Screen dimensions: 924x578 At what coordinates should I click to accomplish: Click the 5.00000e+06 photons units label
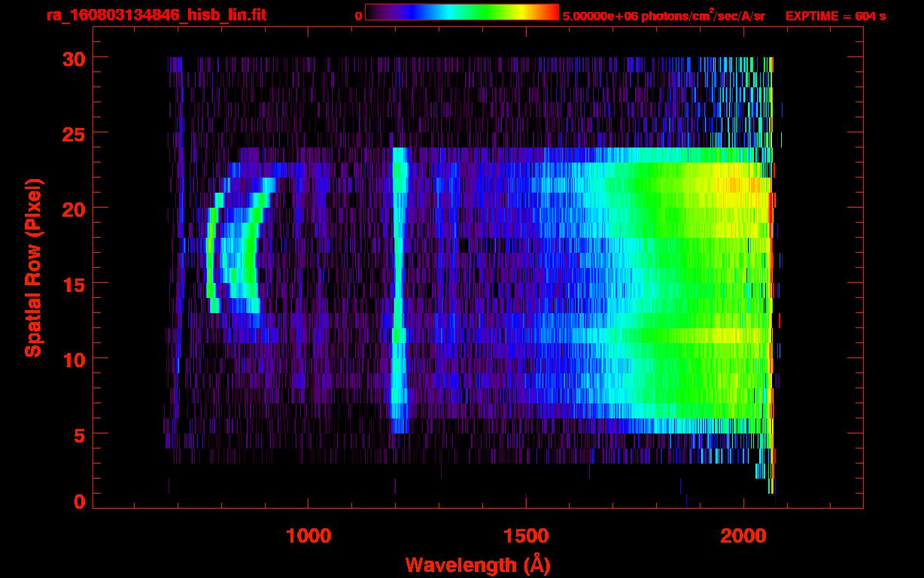664,16
